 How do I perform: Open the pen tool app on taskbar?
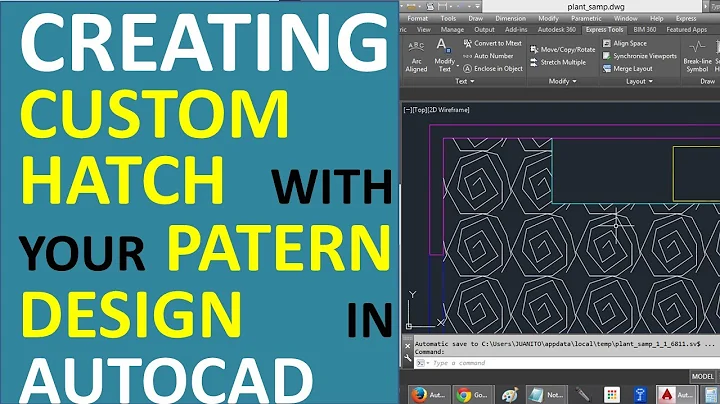[x=583, y=395]
